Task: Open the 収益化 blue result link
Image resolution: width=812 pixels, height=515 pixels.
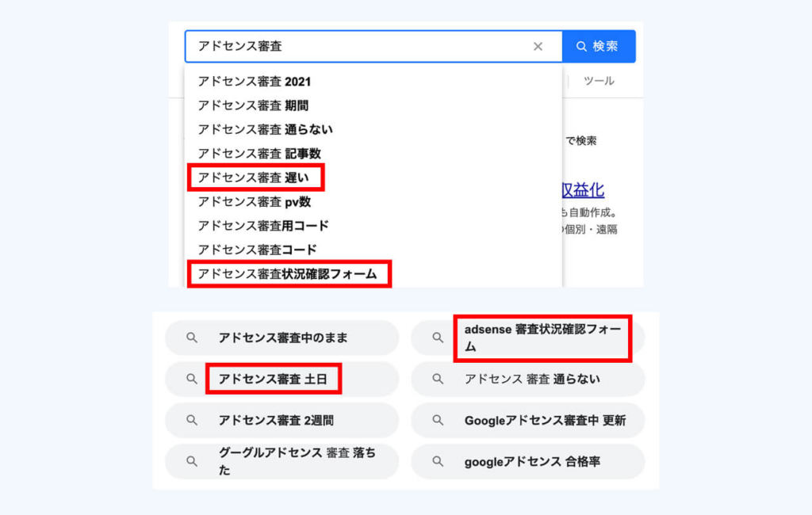Action: pyautogui.click(x=583, y=190)
